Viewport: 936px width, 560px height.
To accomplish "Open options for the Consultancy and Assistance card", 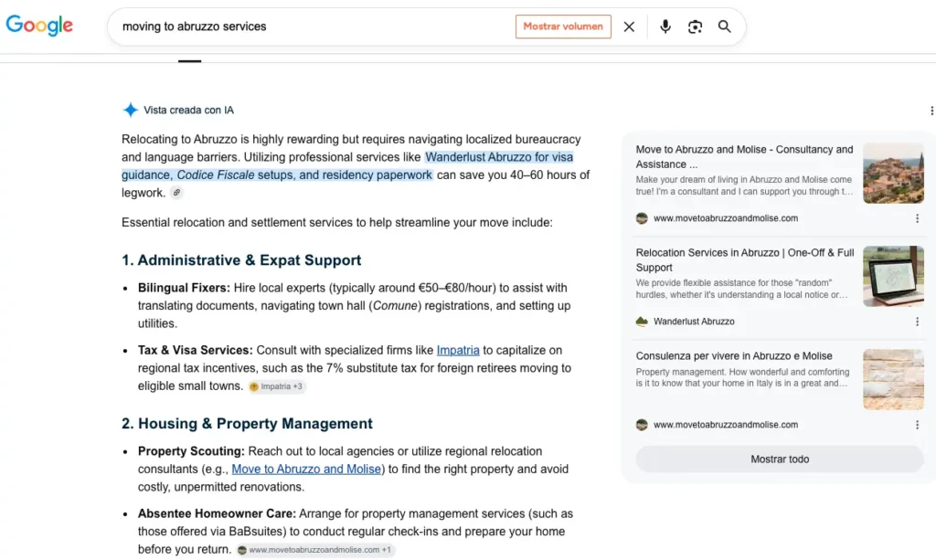I will [x=917, y=218].
